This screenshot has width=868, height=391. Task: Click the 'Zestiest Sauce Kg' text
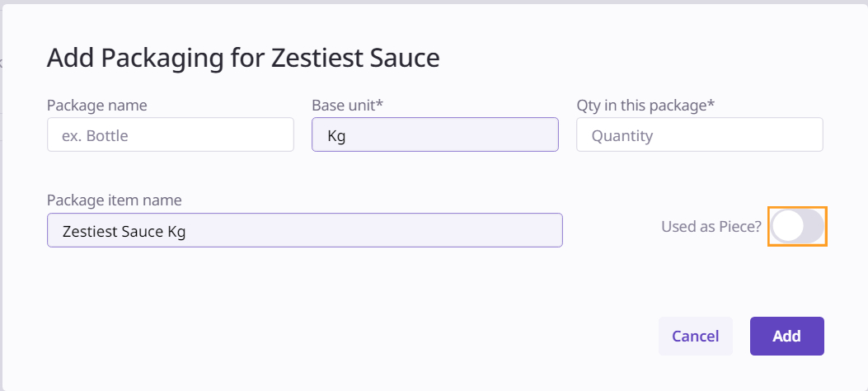(124, 232)
